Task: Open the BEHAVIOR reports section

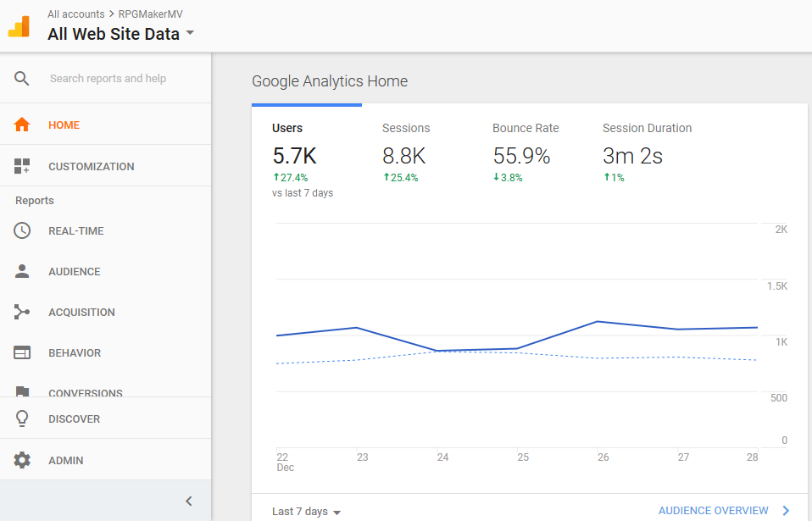Action: 106,353
